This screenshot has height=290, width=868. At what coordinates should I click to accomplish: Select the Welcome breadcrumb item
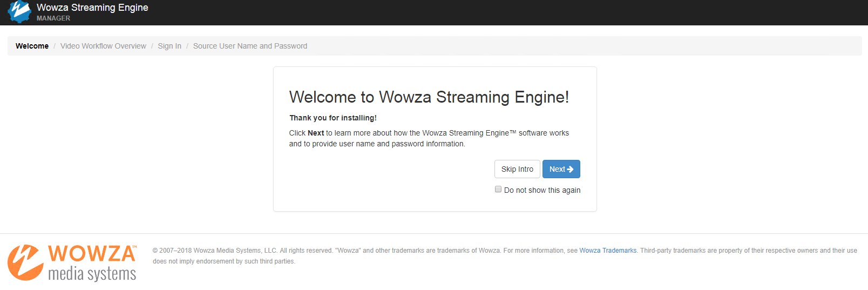pos(32,46)
